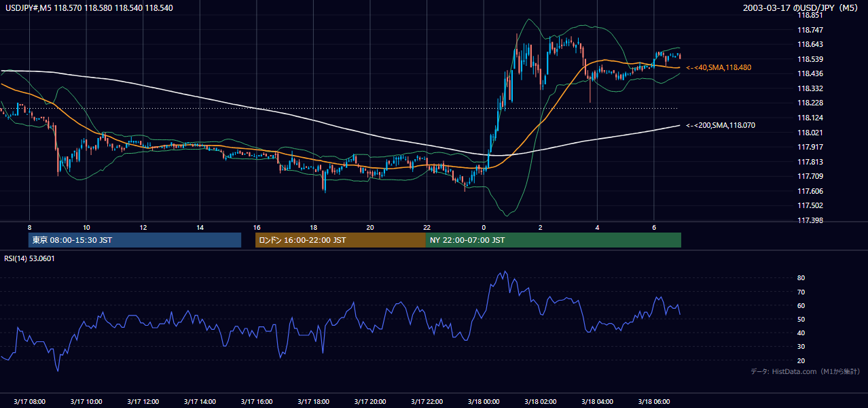Click hour tick 16 below the price chart
This screenshot has height=408, width=868.
(256, 227)
